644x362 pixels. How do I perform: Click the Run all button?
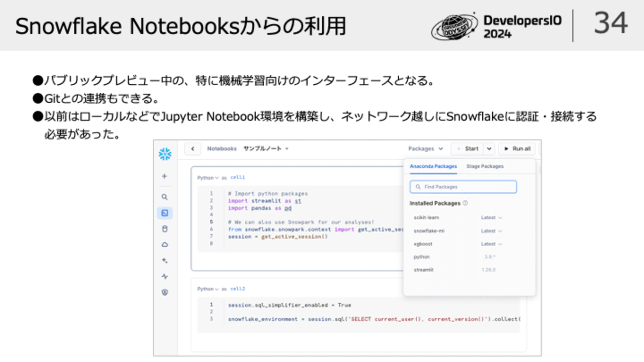click(517, 149)
